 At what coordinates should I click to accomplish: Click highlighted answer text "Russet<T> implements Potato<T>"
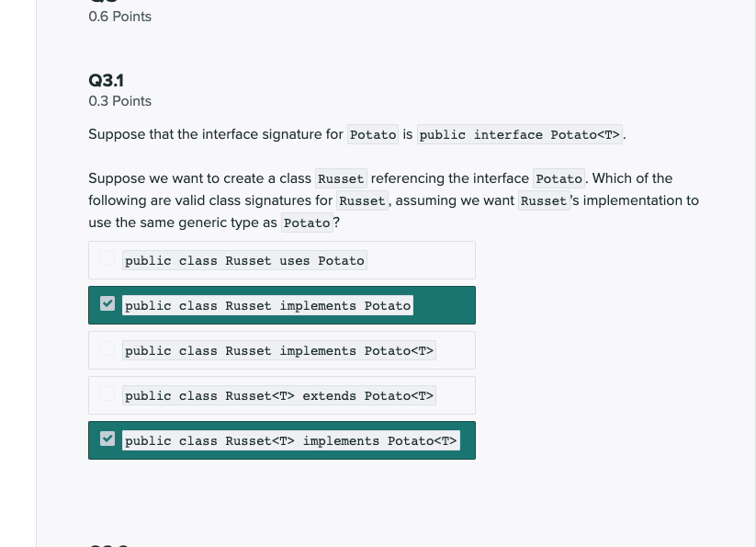click(290, 441)
